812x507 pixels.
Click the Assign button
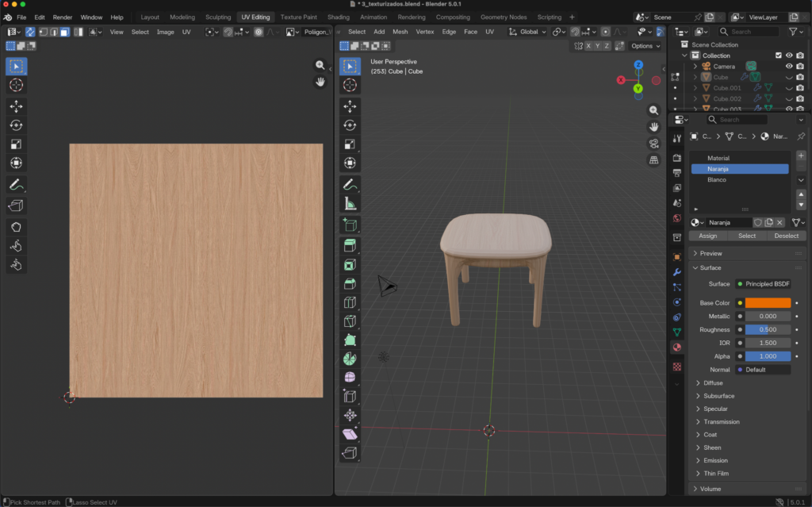[x=707, y=236]
